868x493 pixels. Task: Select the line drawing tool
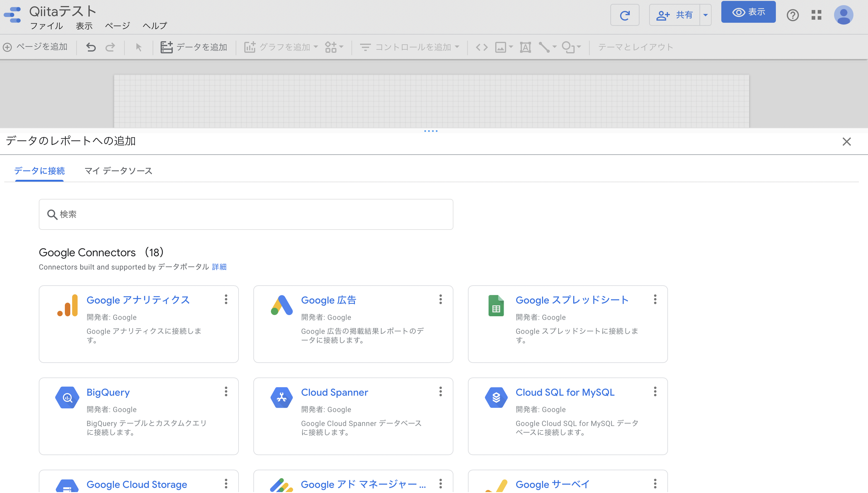(544, 47)
